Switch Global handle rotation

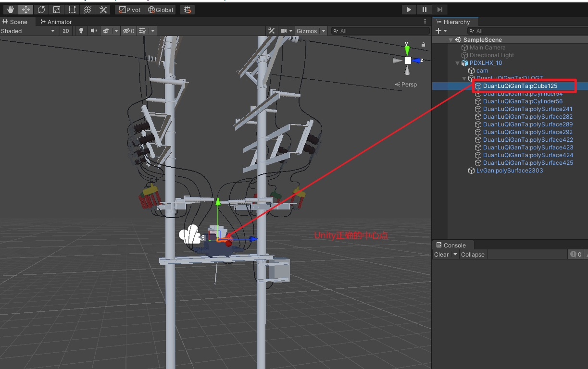coord(161,10)
